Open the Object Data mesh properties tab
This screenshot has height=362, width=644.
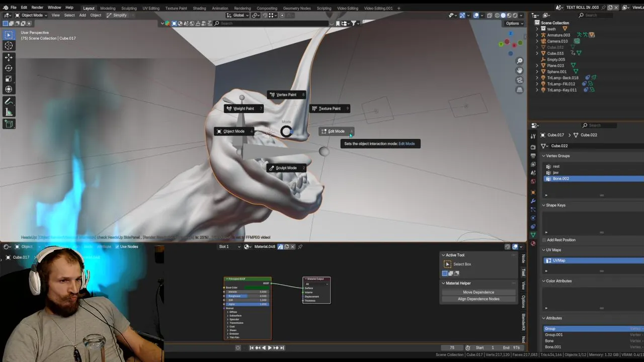(x=533, y=235)
